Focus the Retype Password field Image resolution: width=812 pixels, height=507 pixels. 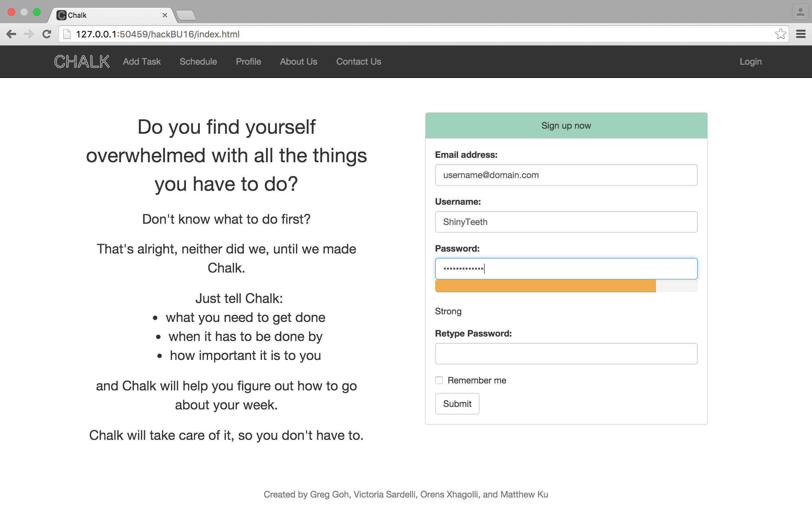coord(566,353)
